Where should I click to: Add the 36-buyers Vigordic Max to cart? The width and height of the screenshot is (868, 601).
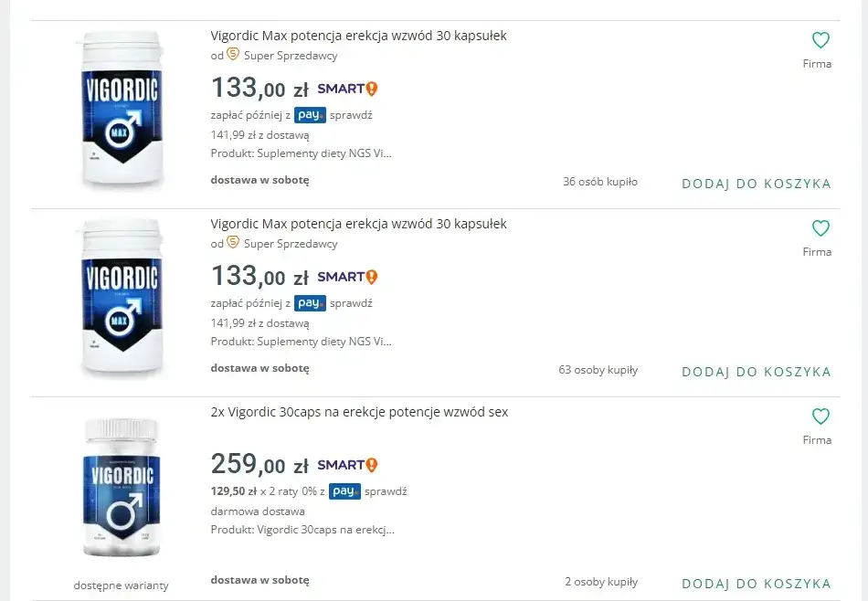756,184
